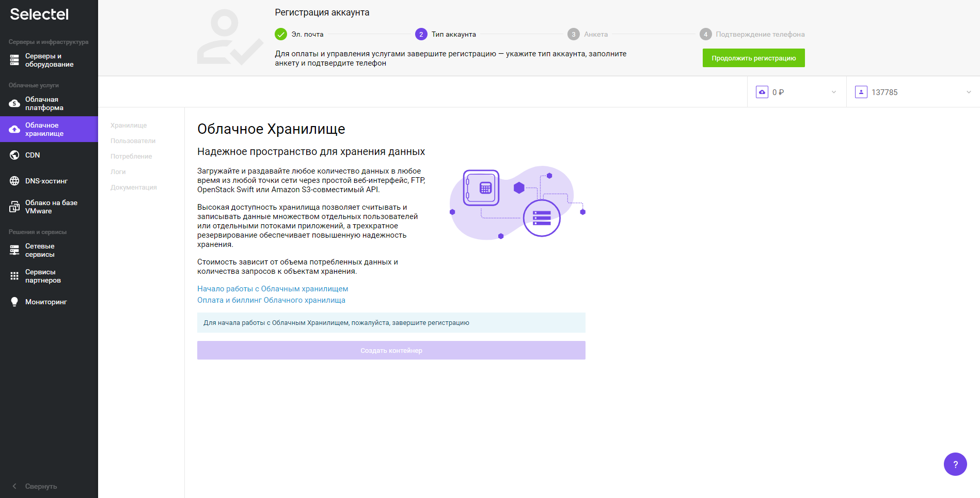Click the Анкета step label
Viewport: 980px width, 498px height.
596,34
